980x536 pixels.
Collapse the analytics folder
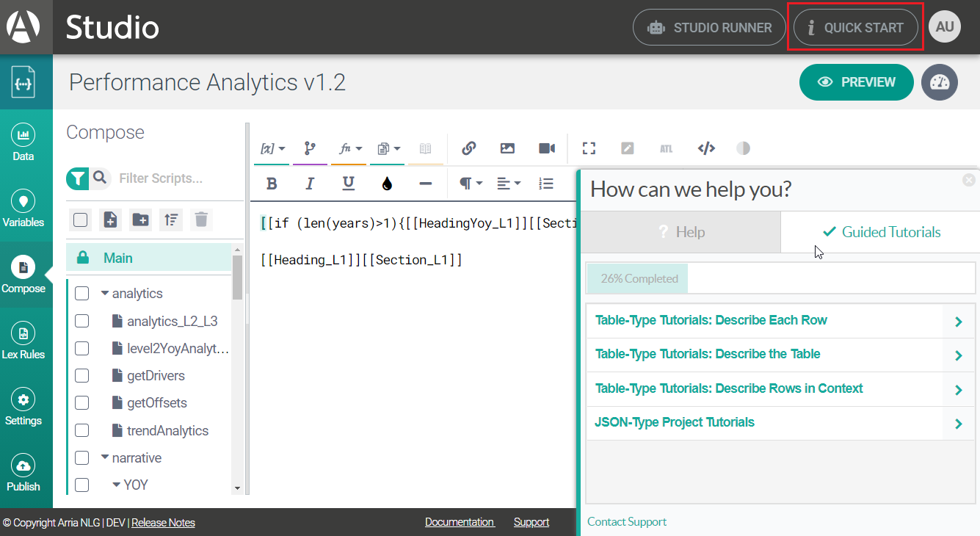click(106, 292)
